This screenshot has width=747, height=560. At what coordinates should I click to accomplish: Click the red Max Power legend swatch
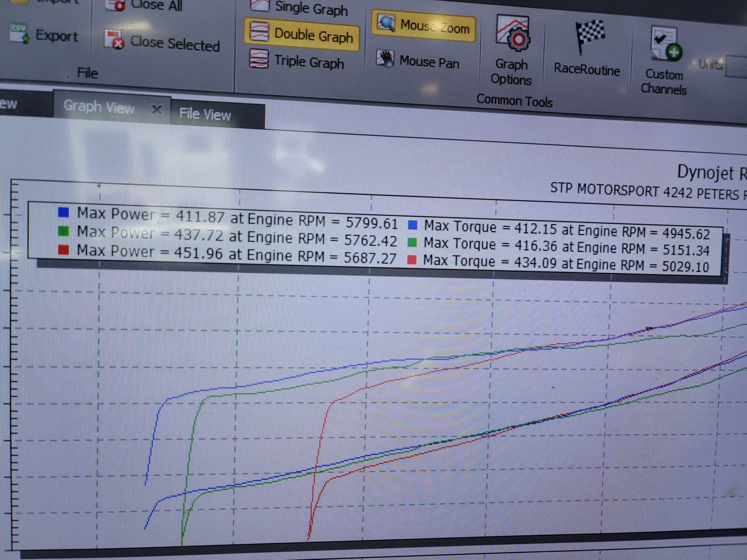coord(64,250)
